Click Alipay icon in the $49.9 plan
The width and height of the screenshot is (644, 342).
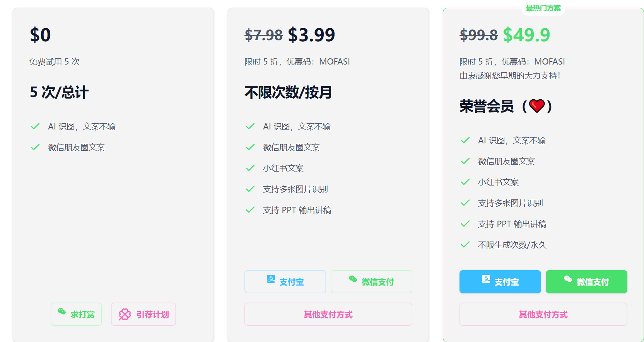point(486,279)
